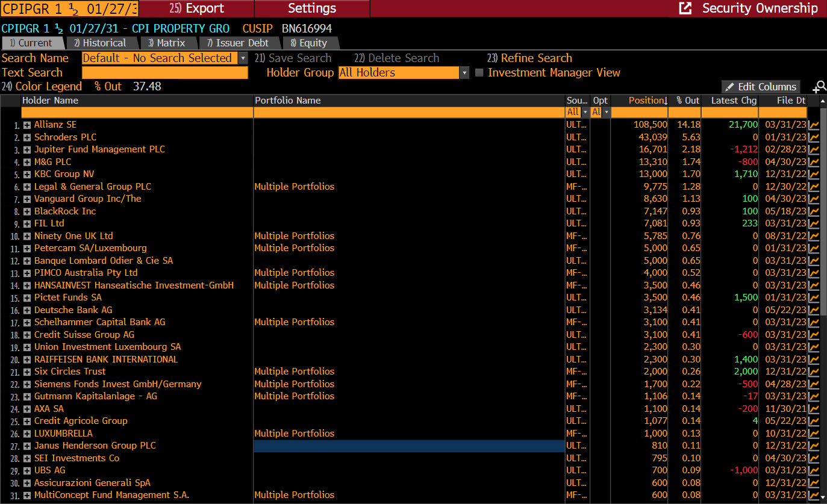Viewport: 827px width, 504px height.
Task: Expand holdings under Legal & General Group PLC
Action: pos(27,187)
